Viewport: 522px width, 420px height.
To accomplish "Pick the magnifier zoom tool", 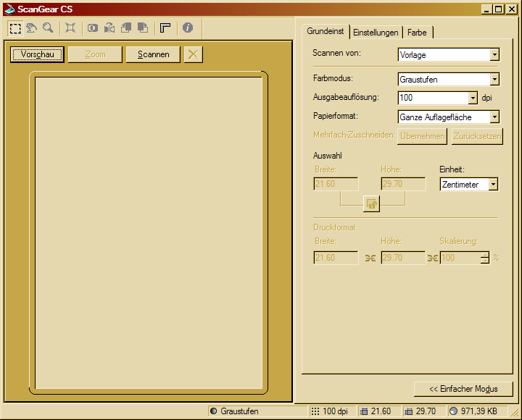I will pos(48,28).
